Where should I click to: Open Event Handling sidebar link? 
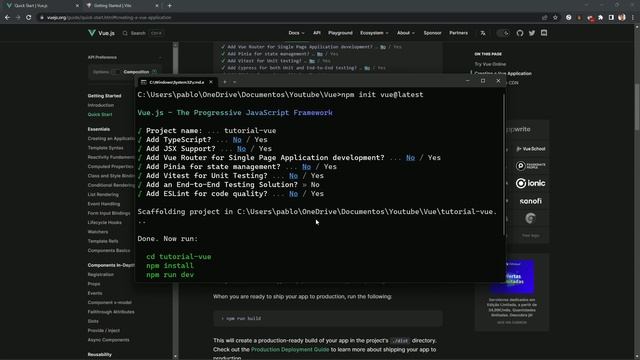pos(104,204)
